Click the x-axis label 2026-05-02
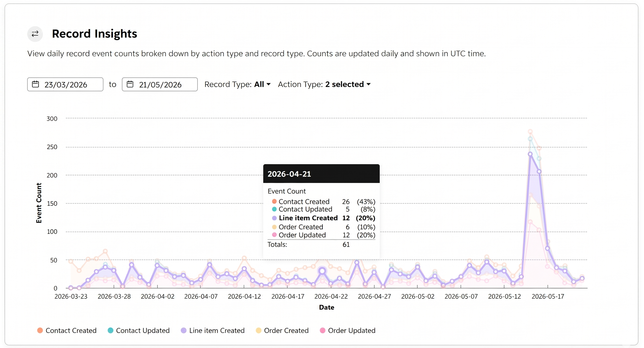 click(x=418, y=297)
